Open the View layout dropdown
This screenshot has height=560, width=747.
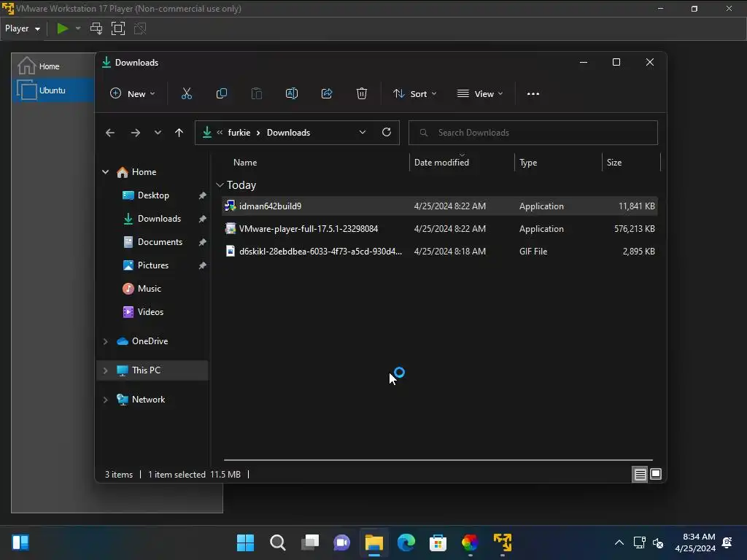480,94
